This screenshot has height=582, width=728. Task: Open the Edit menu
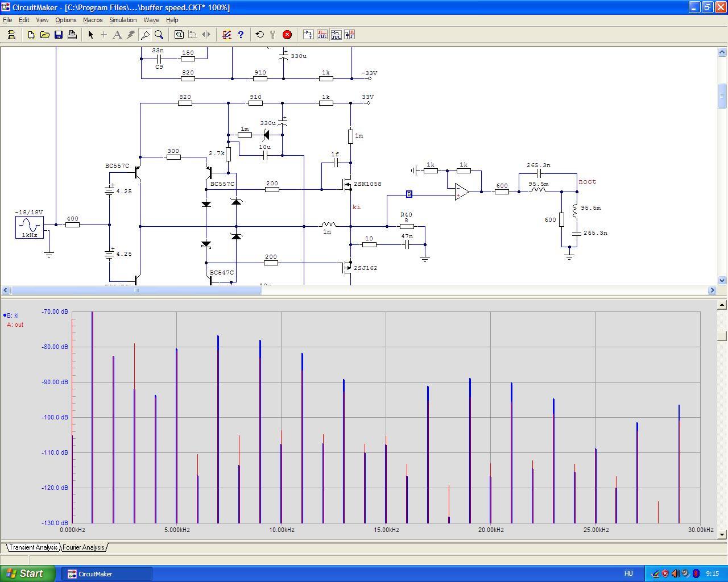[x=24, y=20]
